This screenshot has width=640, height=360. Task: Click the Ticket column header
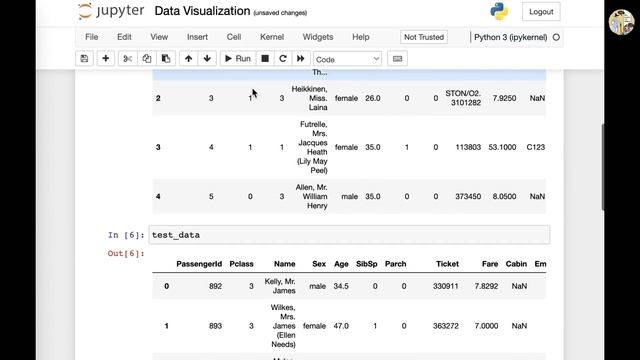point(447,264)
